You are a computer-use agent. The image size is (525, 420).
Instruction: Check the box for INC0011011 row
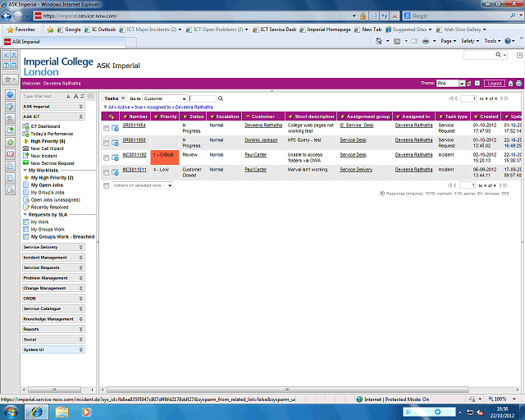click(107, 171)
